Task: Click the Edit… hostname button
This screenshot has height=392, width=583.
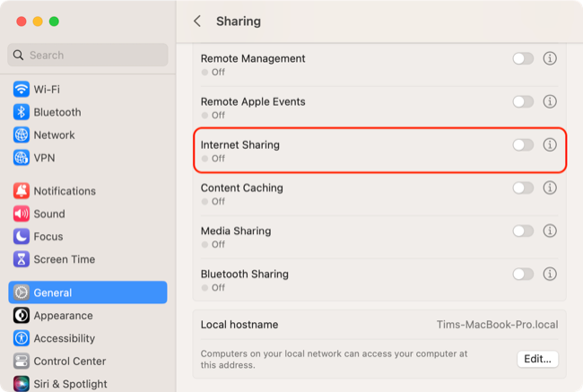Action: tap(537, 359)
